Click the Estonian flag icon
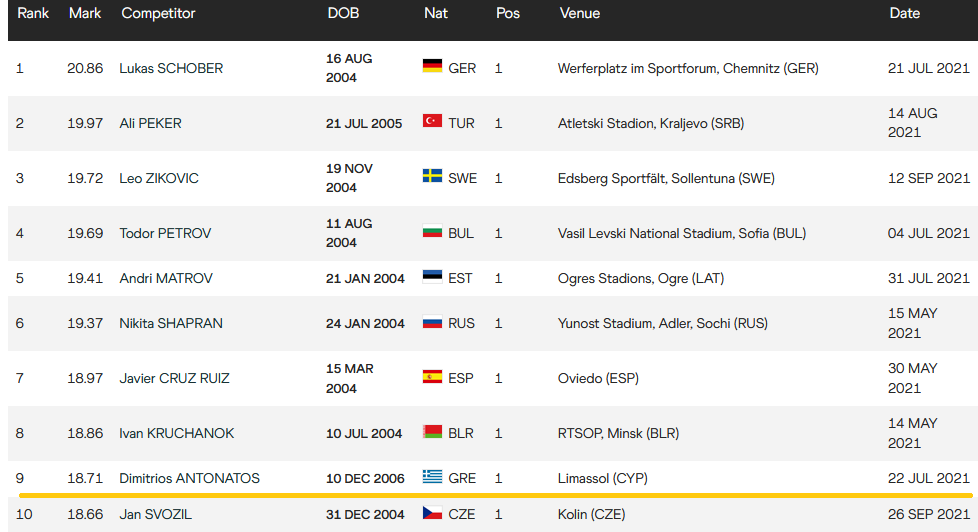Viewport: 978px width, 532px height. [432, 278]
